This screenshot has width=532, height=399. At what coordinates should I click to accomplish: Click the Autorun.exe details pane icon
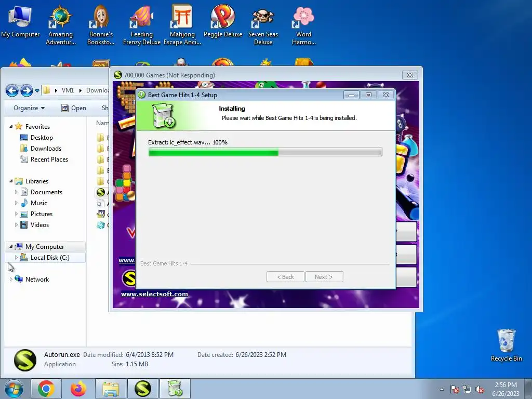[25, 360]
